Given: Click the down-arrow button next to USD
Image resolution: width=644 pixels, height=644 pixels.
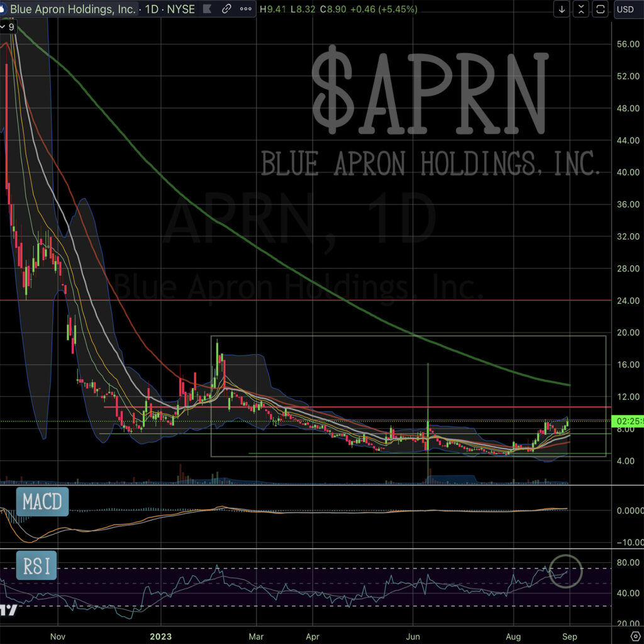Looking at the screenshot, I should pos(562,9).
